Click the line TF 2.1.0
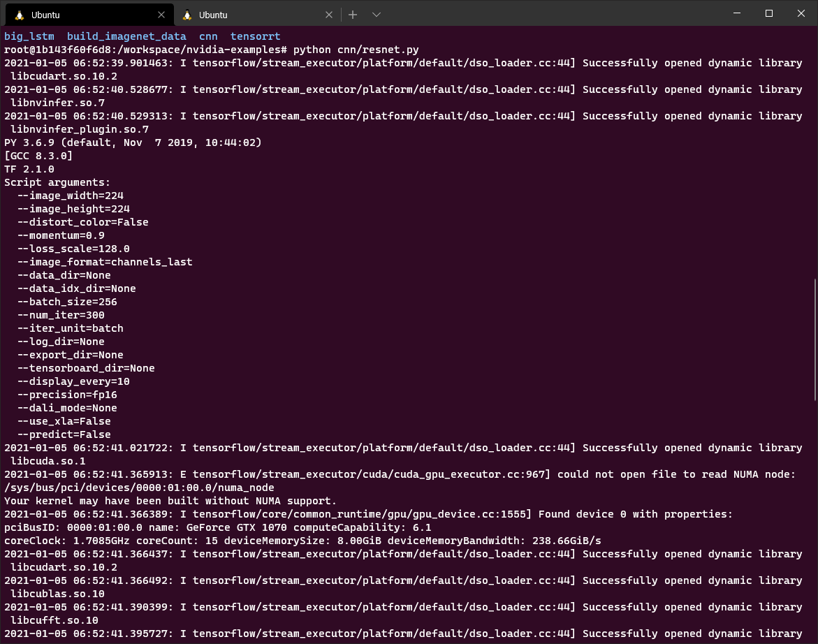Screen dimensions: 818x644 pyautogui.click(x=29, y=169)
